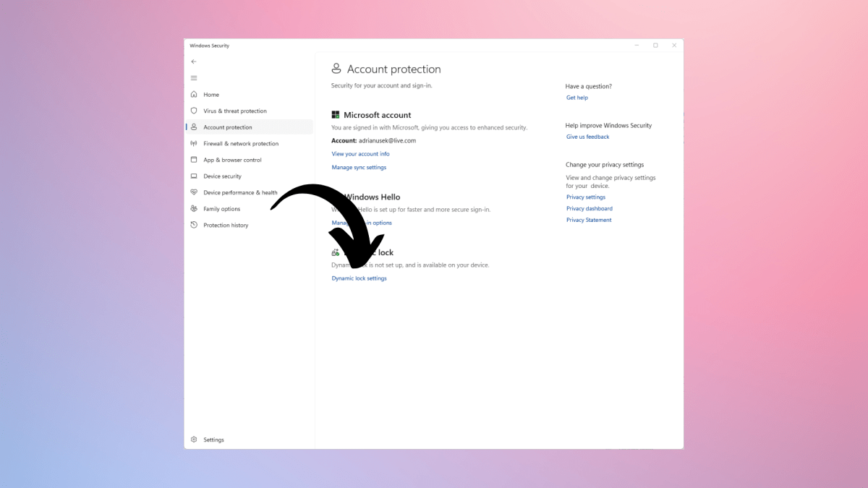Viewport: 868px width, 488px height.
Task: Navigate to Device security
Action: (223, 176)
